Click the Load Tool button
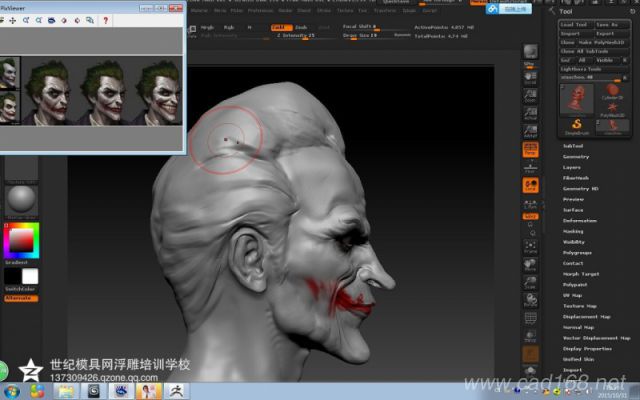This screenshot has height=400, width=640. [x=576, y=24]
